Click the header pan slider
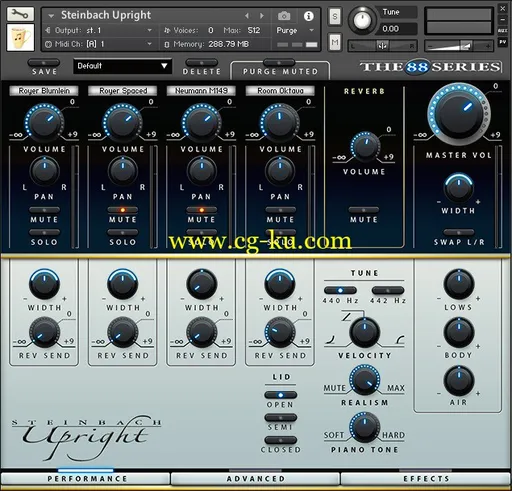Screen dimensions: 512x491 pos(382,46)
